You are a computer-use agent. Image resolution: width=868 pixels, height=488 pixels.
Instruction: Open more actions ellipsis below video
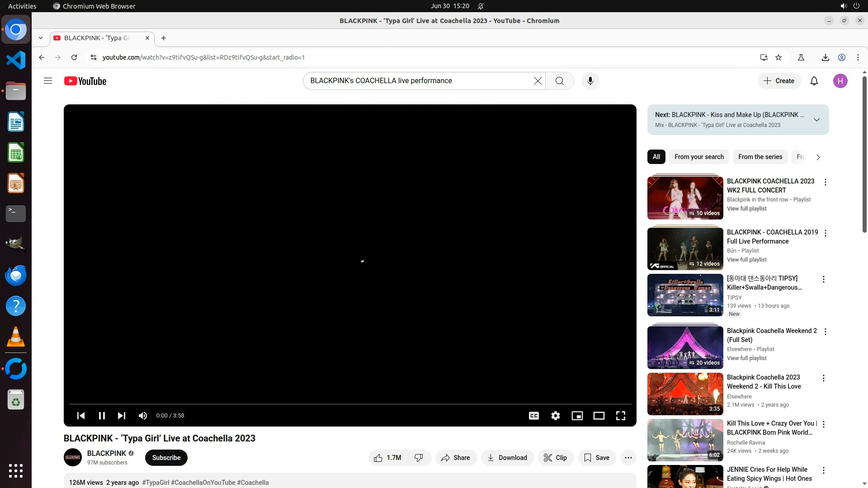click(628, 458)
